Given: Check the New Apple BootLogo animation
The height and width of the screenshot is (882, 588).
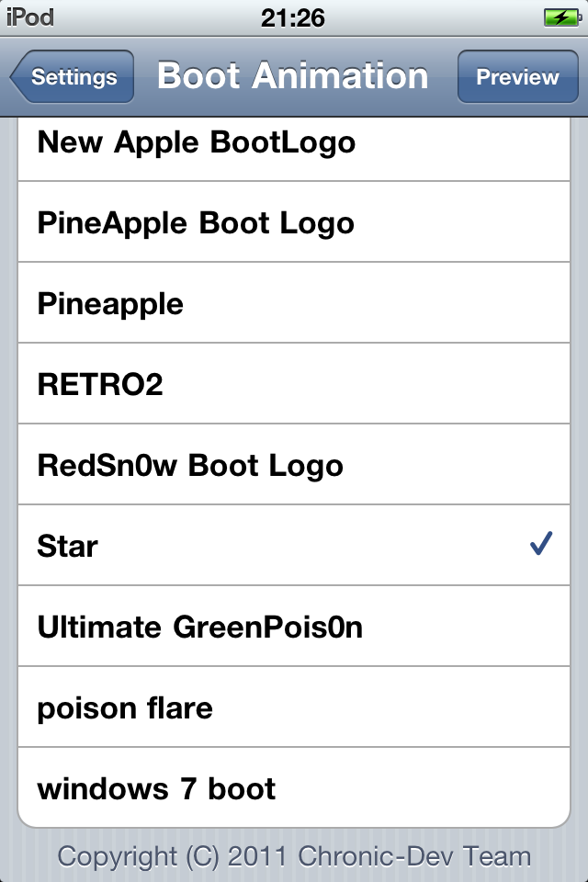Looking at the screenshot, I should (294, 142).
